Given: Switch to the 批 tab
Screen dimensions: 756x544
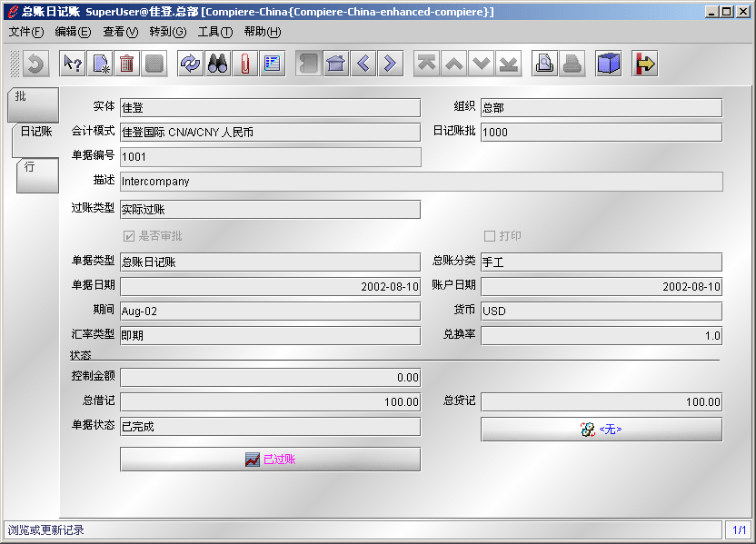Looking at the screenshot, I should [34, 102].
